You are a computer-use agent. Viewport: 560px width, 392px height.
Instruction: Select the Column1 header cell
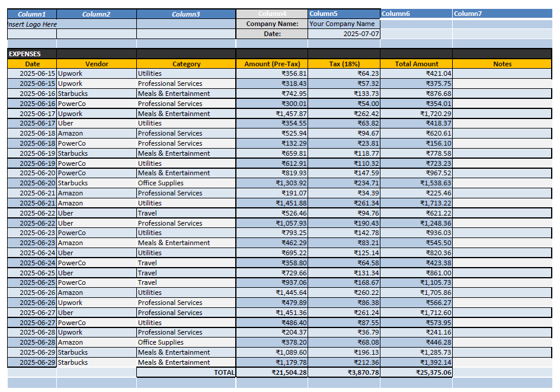tap(32, 14)
